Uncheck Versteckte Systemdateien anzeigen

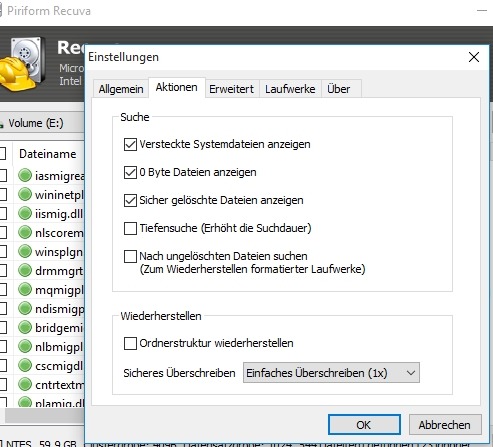coord(130,145)
